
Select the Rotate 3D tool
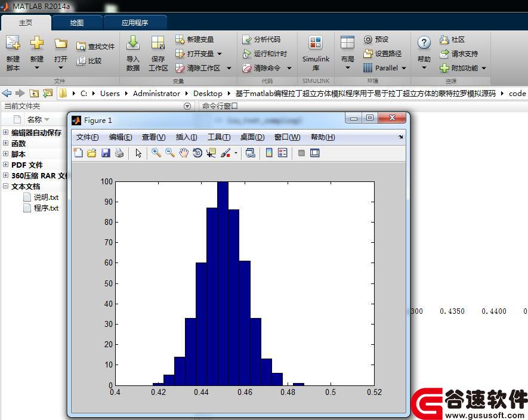[197, 153]
